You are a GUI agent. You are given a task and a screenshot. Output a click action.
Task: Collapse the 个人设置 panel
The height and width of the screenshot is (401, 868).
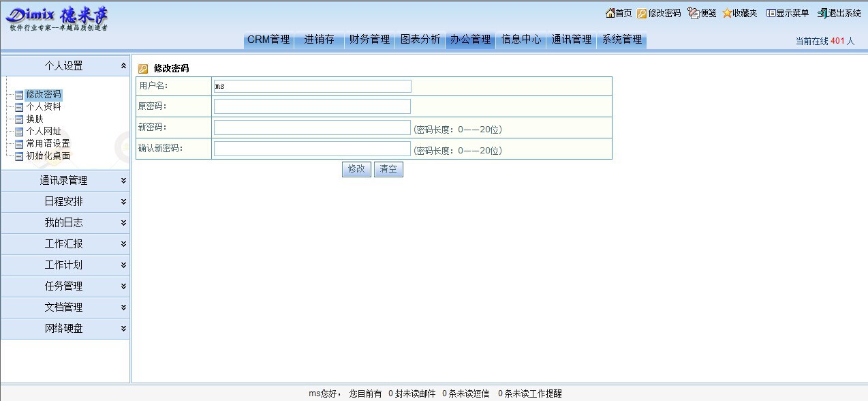click(x=123, y=66)
